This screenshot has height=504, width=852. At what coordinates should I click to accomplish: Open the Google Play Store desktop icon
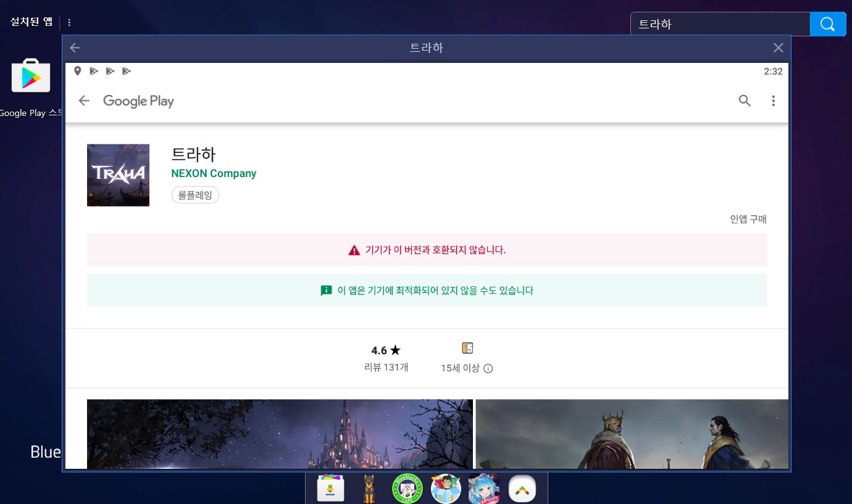tap(31, 76)
